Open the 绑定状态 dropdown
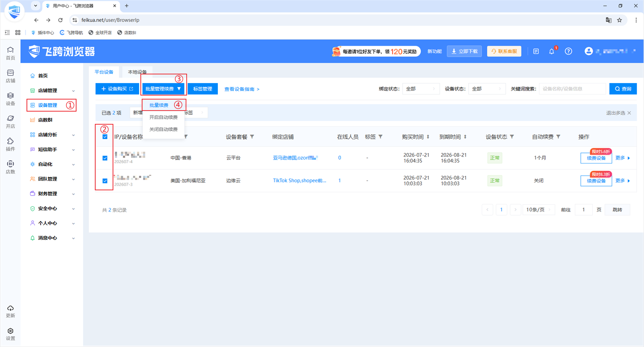Viewport: 644px width, 347px height. pyautogui.click(x=421, y=89)
